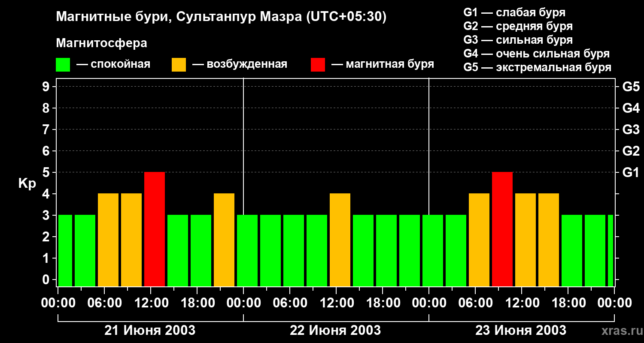Click the title 'Магнитные бури, Султанпур Мазра (UTC+05:30)'
This screenshot has width=644, height=343.
pos(221,17)
